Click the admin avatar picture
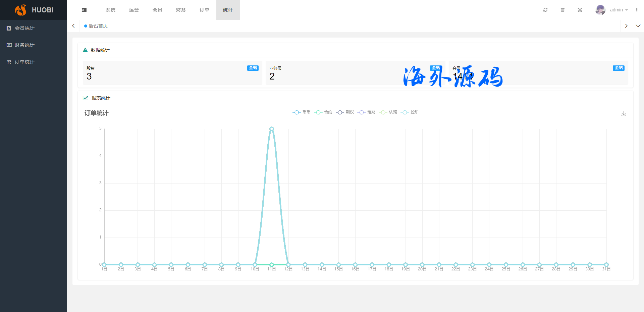The width and height of the screenshot is (644, 312). [x=600, y=10]
